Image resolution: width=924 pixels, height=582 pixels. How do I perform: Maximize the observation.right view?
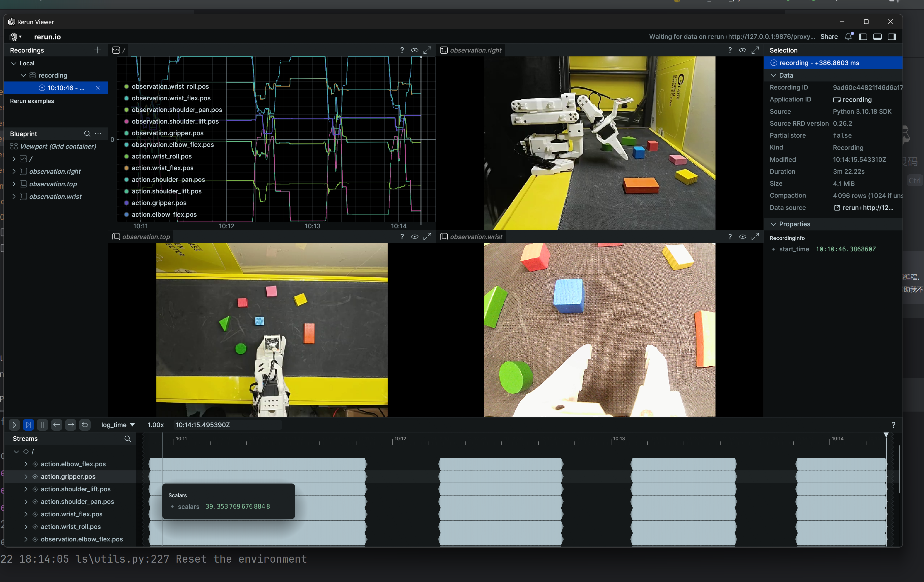(x=755, y=50)
